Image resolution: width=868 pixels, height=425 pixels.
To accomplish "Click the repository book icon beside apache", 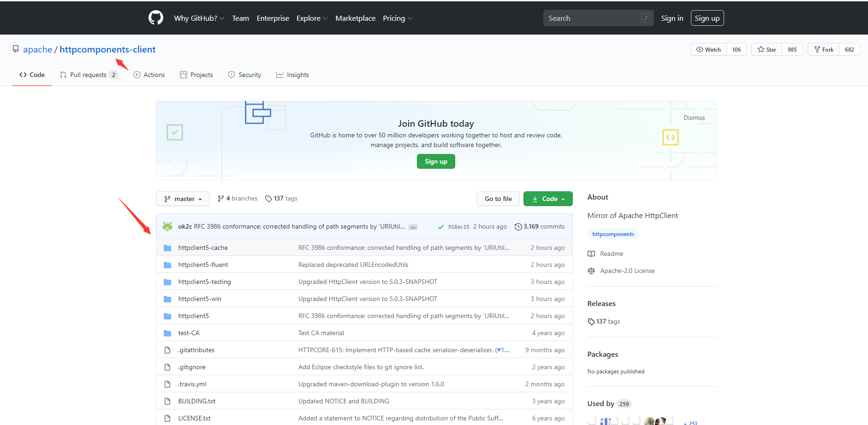I will coord(16,49).
